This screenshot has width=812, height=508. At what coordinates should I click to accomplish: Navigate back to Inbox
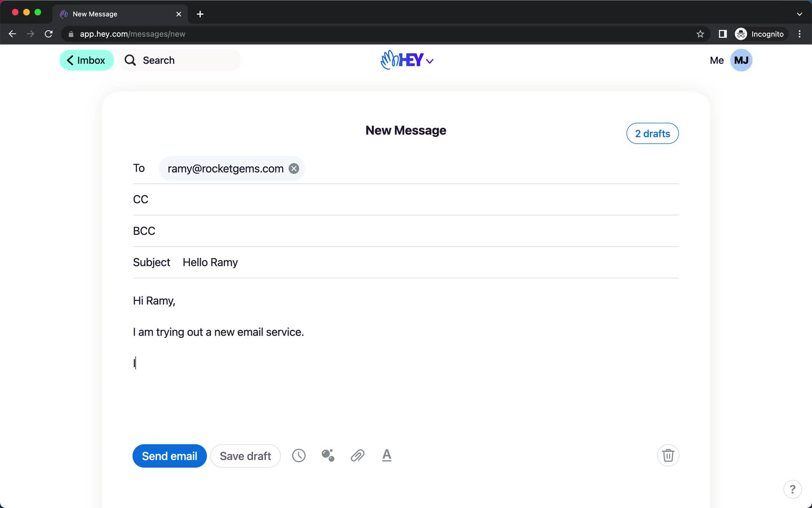[87, 60]
